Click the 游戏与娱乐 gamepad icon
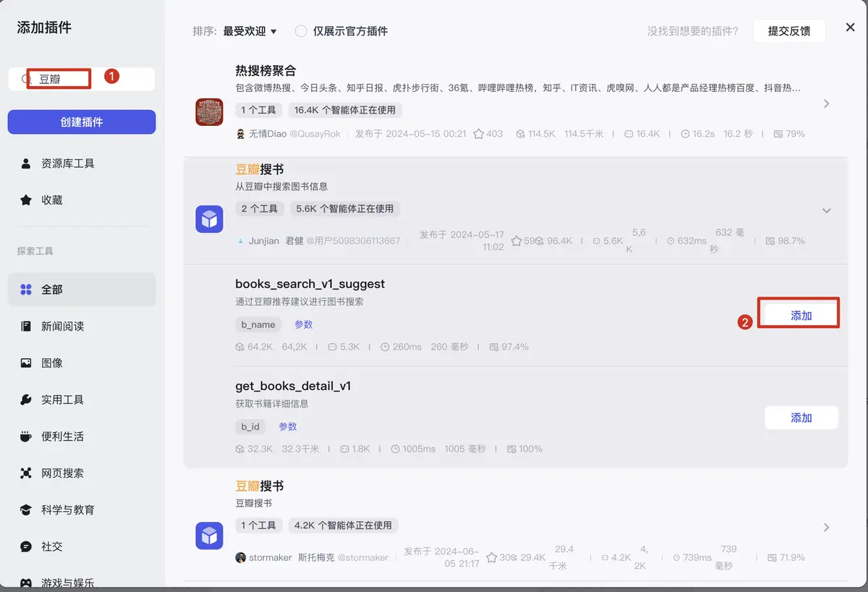The height and width of the screenshot is (592, 868). tap(26, 583)
